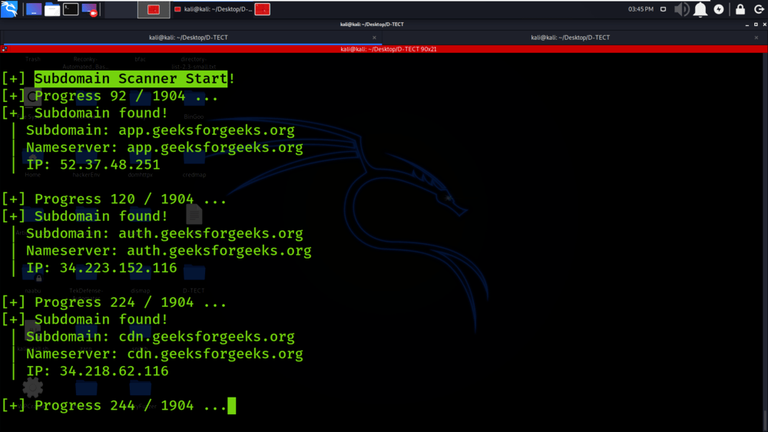Click the red terminal title bar 90x21

coord(388,49)
